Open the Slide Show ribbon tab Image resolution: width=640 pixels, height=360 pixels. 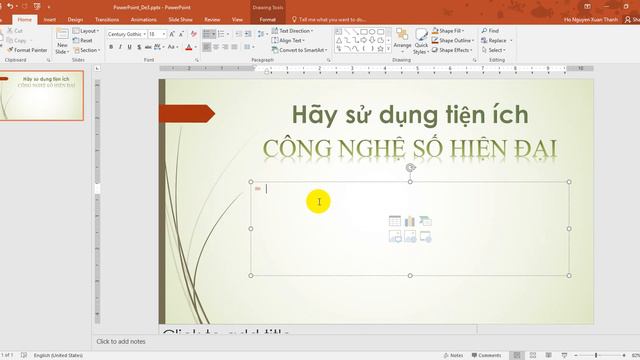click(180, 19)
